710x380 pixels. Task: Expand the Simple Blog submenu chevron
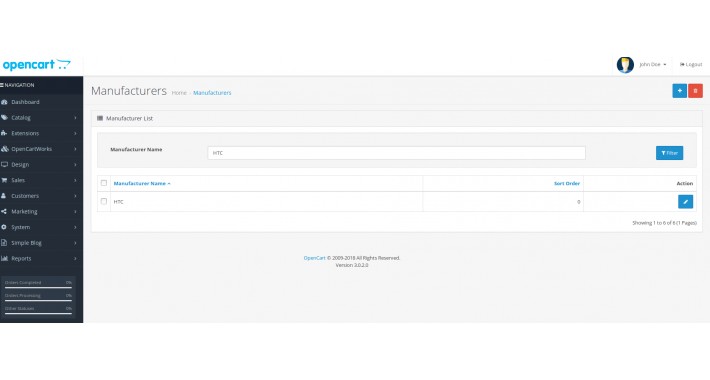tap(75, 243)
